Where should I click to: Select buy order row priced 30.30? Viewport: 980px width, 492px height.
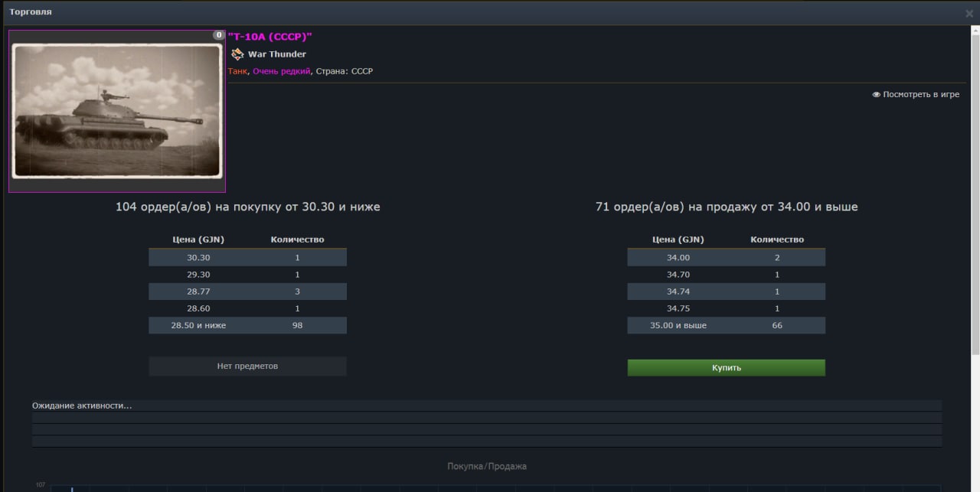(x=247, y=258)
